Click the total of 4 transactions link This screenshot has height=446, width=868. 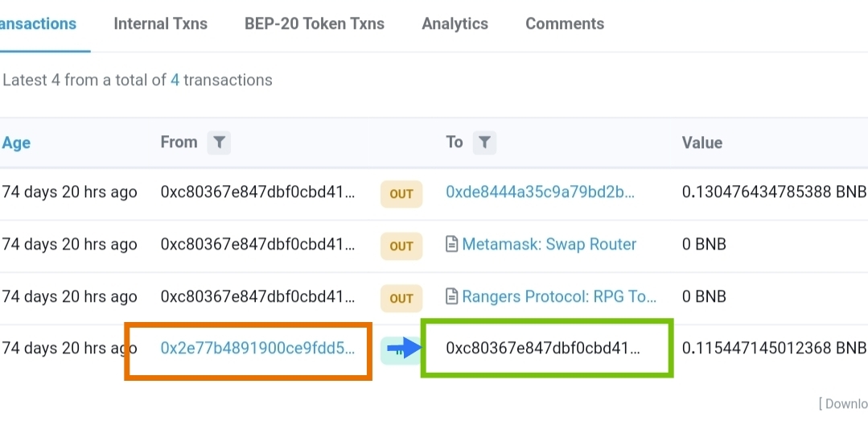(x=175, y=80)
